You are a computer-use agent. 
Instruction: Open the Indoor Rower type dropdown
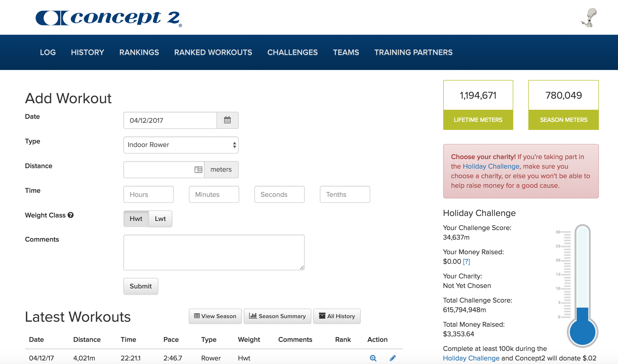coord(181,145)
